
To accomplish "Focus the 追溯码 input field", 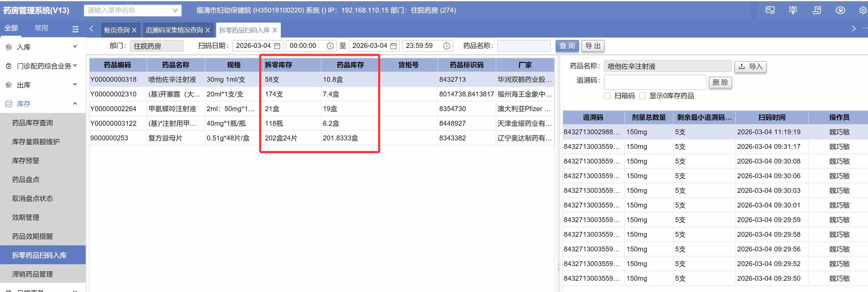I will (655, 82).
